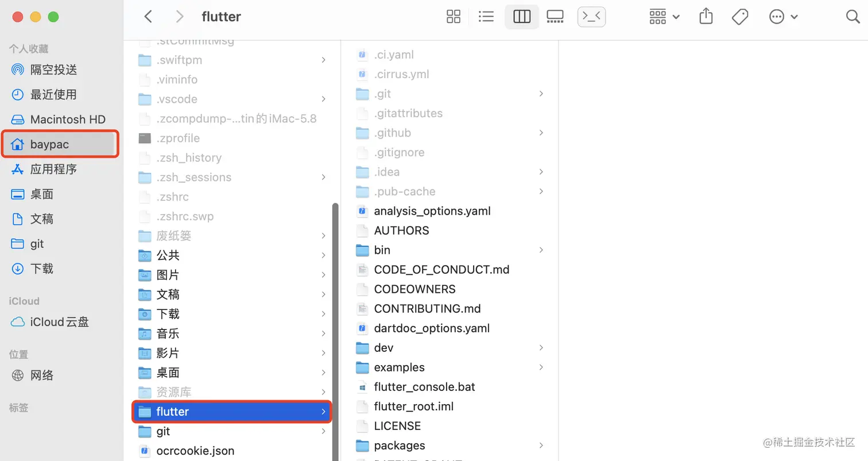The width and height of the screenshot is (868, 461).
Task: Select the flutter folder row
Action: point(232,412)
